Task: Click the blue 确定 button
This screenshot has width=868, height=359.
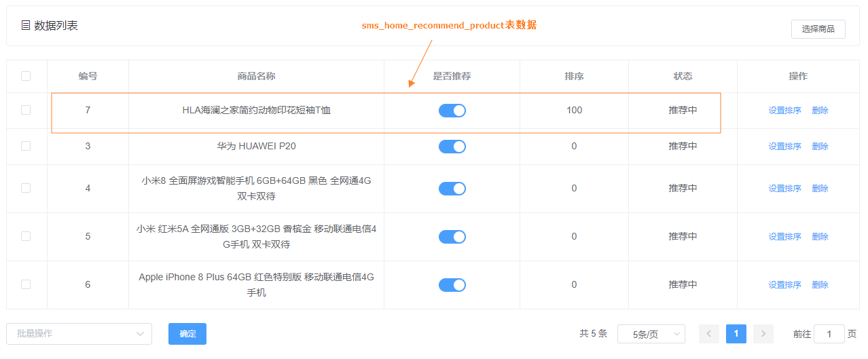Action: coord(187,334)
